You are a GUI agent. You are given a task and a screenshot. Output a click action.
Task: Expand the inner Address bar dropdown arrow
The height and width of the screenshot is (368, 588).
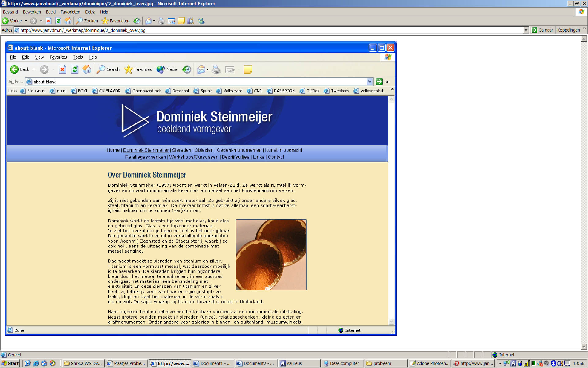pos(370,82)
